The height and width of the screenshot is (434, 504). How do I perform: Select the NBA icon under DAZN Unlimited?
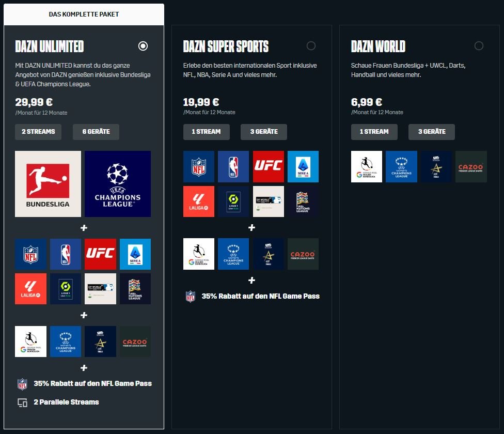tap(66, 254)
